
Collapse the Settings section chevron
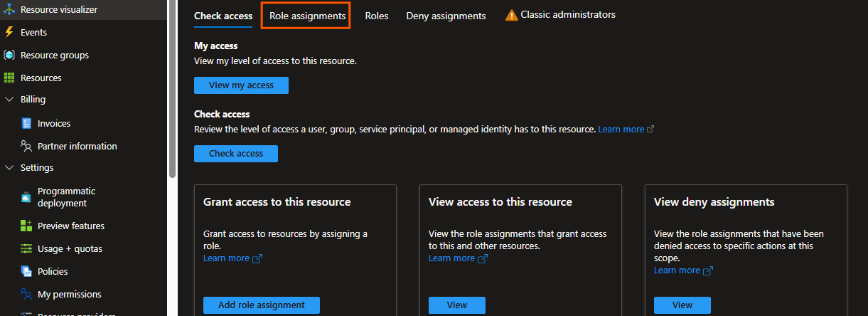9,168
